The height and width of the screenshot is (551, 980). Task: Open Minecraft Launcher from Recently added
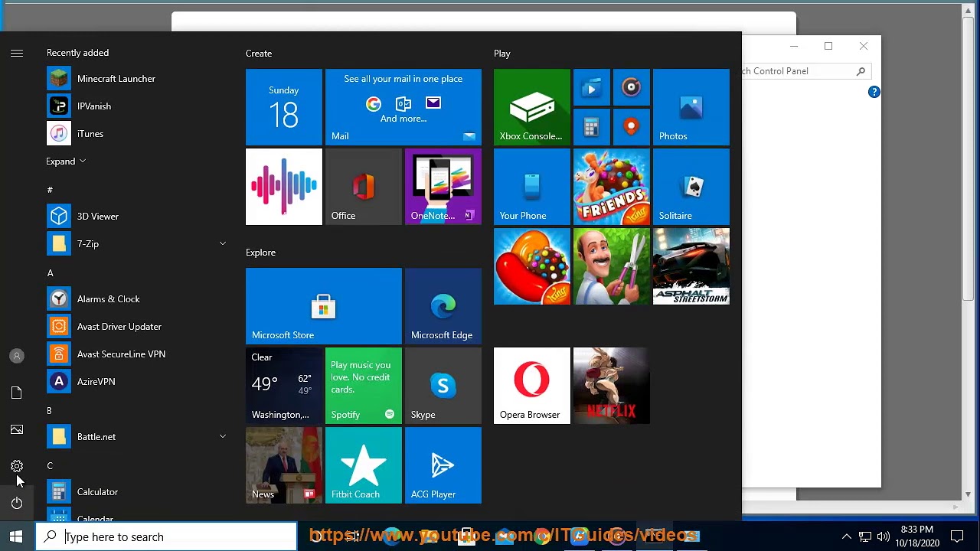click(x=138, y=79)
